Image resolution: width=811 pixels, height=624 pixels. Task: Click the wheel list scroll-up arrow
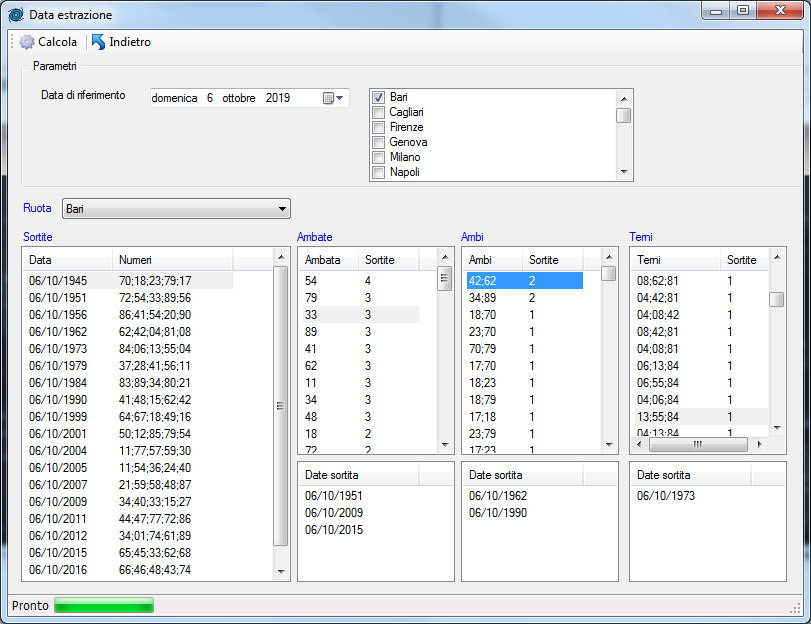tap(624, 98)
